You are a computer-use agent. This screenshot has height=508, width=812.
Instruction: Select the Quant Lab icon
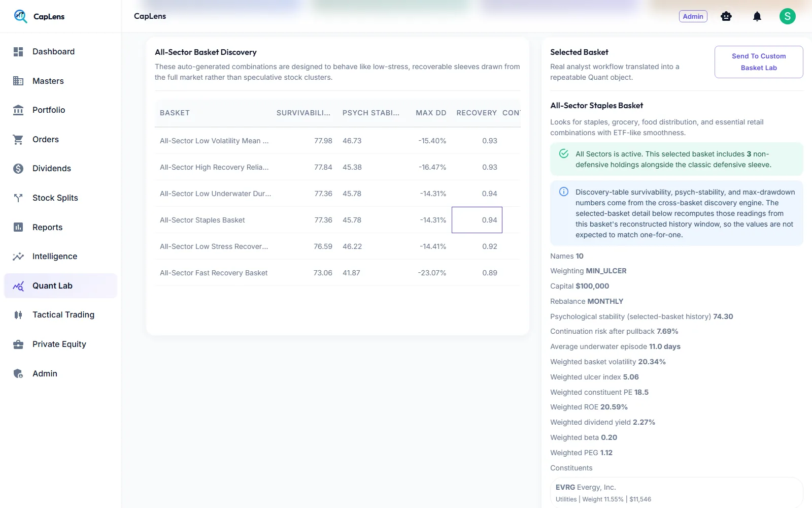pyautogui.click(x=18, y=286)
